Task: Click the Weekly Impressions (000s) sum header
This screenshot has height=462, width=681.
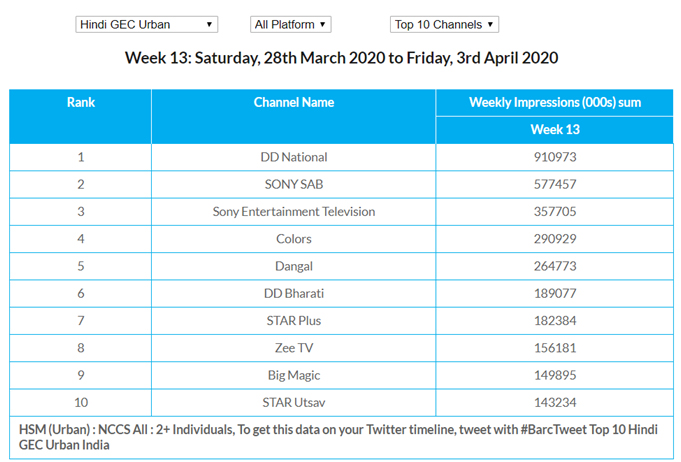Action: pos(554,103)
